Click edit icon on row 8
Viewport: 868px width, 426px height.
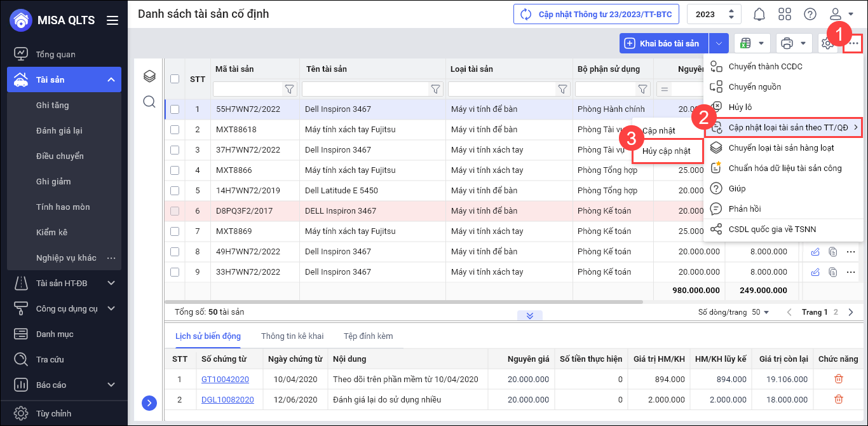(x=815, y=252)
